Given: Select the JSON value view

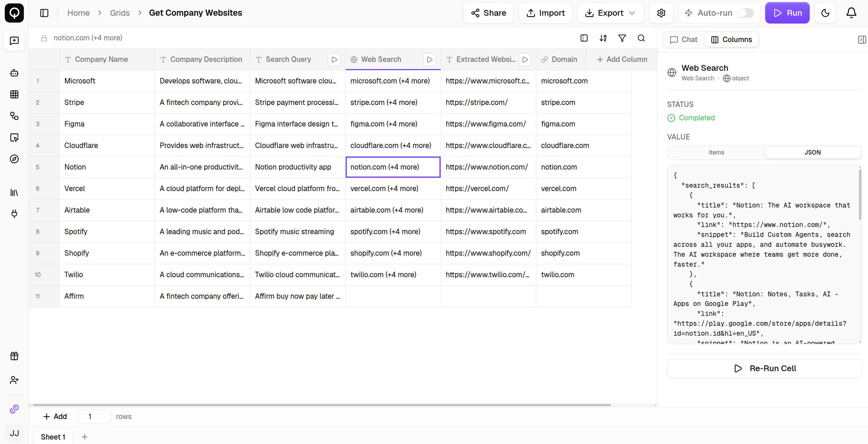Looking at the screenshot, I should coord(812,153).
